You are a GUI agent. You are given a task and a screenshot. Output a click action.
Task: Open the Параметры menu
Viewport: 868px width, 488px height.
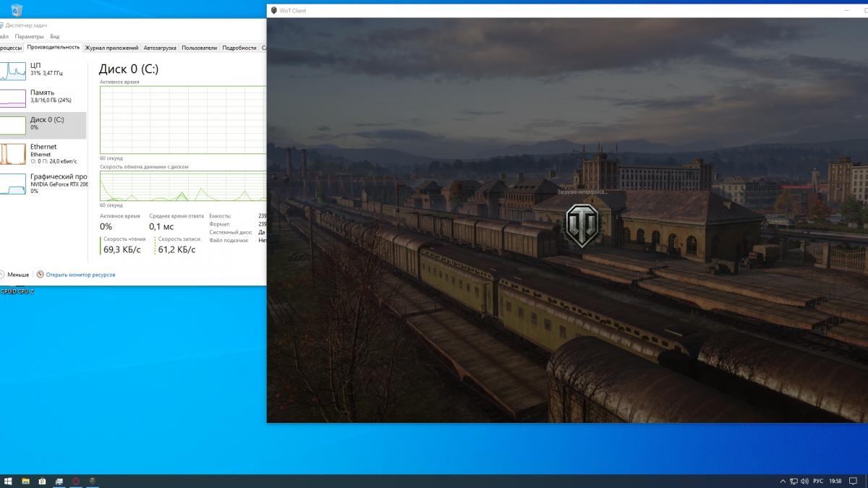(x=29, y=36)
